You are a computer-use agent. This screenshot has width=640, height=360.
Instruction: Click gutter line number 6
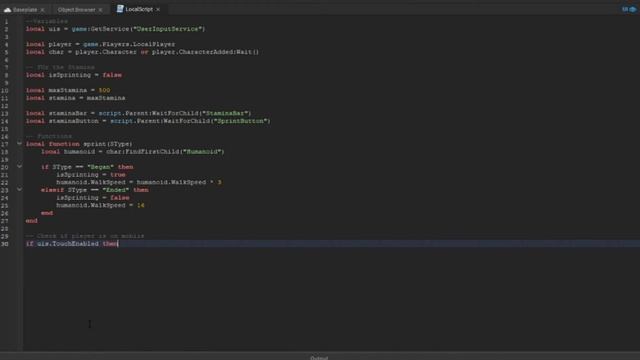(x=6, y=60)
